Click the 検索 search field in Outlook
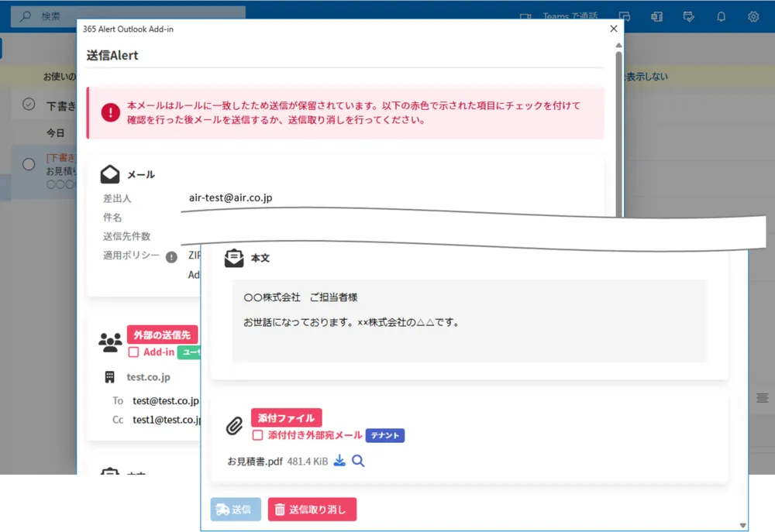The image size is (775, 532). [128, 16]
